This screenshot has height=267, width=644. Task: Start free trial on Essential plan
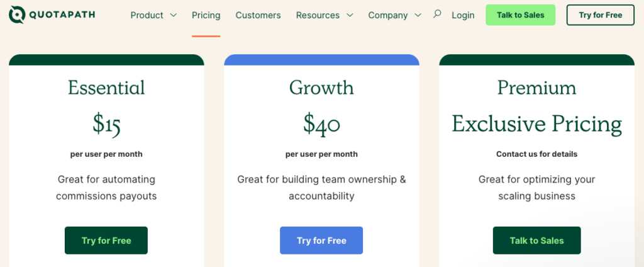[106, 241]
